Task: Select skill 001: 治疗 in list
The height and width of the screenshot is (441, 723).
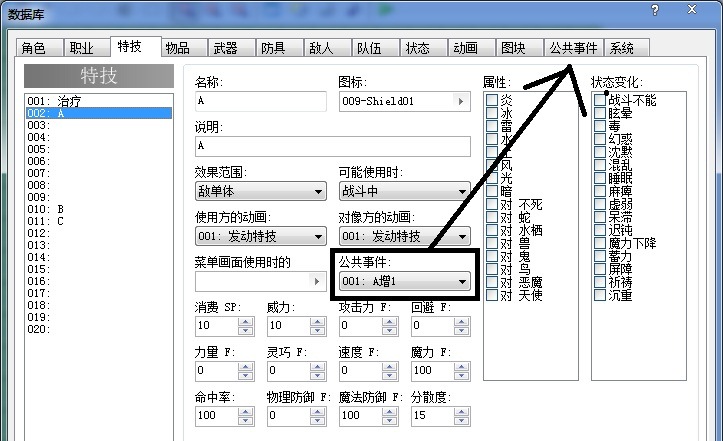Action: click(99, 101)
